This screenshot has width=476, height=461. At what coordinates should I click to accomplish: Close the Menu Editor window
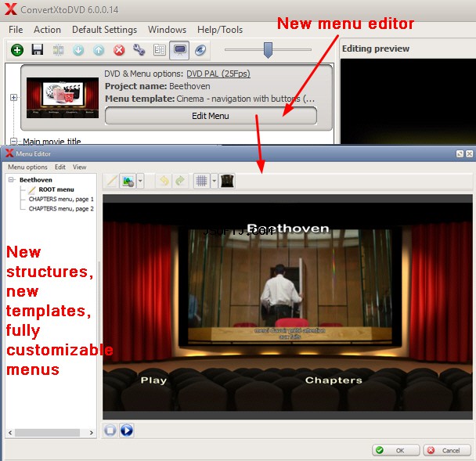coord(469,154)
